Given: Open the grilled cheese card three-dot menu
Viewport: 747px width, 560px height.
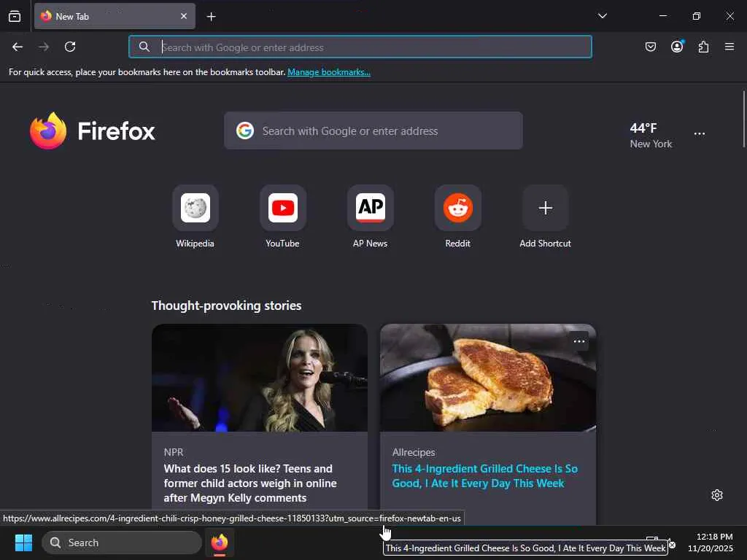Looking at the screenshot, I should pos(578,341).
